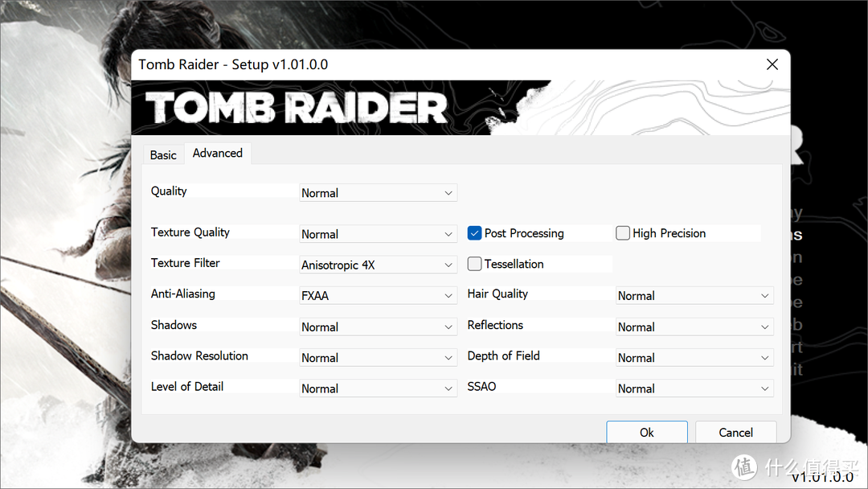Open the Quality preset dropdown
This screenshot has height=489, width=868.
[378, 193]
